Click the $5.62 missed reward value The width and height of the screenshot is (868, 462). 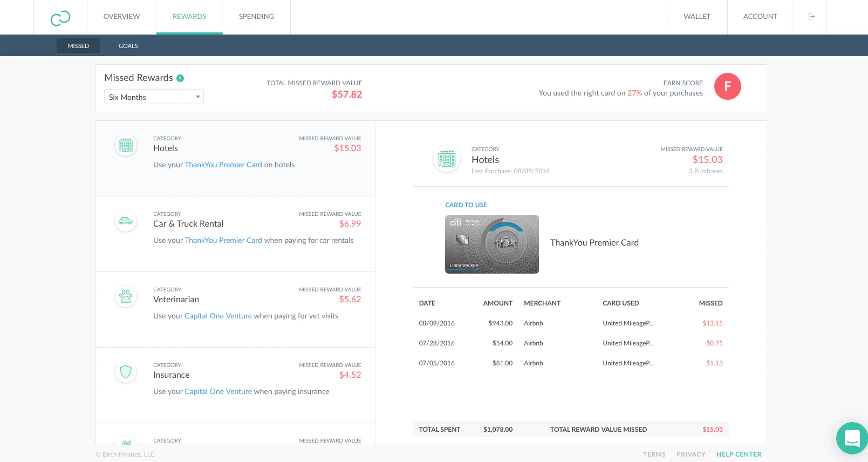350,300
